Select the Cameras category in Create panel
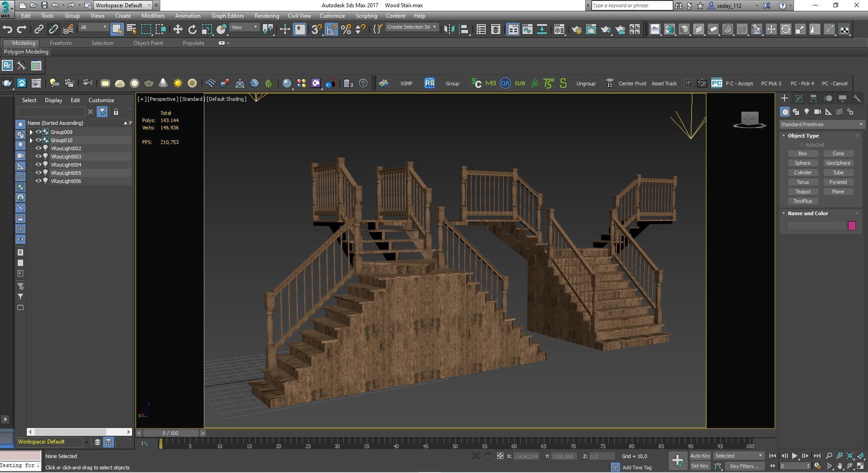Viewport: 868px width, 473px height. (x=818, y=112)
